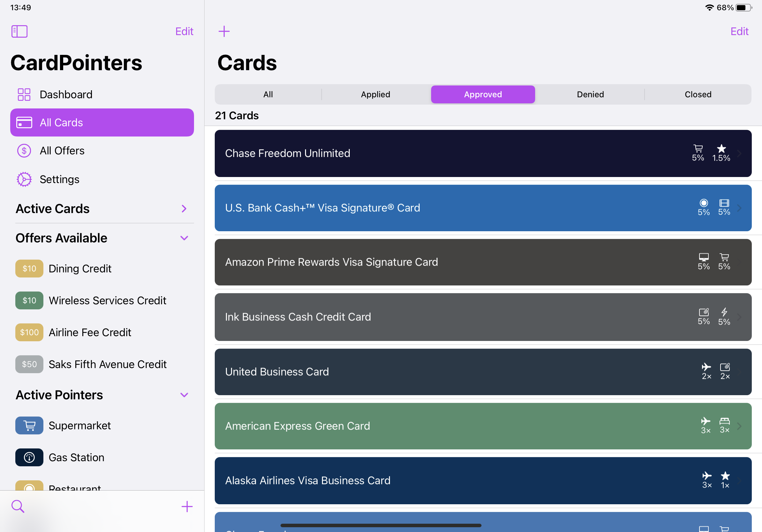Screen dimensions: 762x532
Task: Click the Dashboard grid icon
Action: coord(24,94)
